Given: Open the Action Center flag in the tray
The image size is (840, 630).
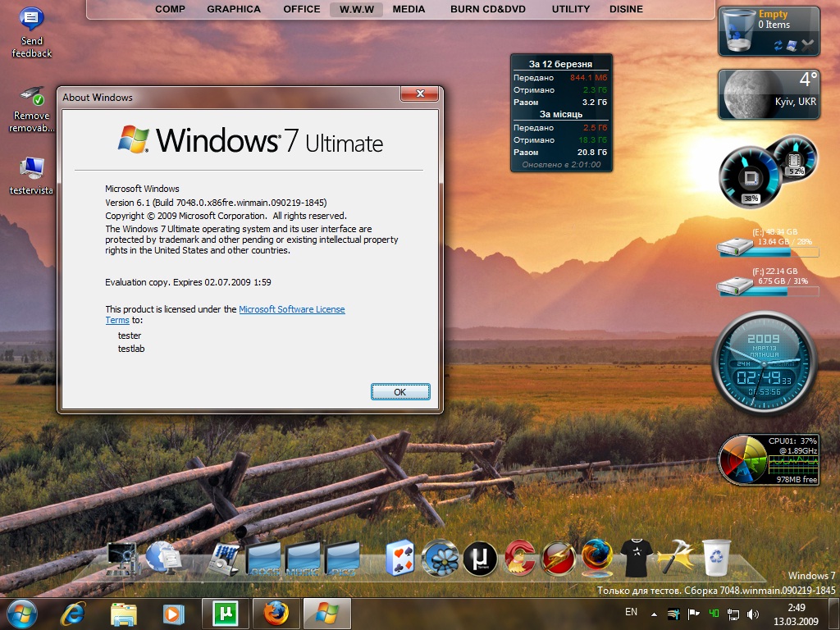Looking at the screenshot, I should click(x=694, y=614).
